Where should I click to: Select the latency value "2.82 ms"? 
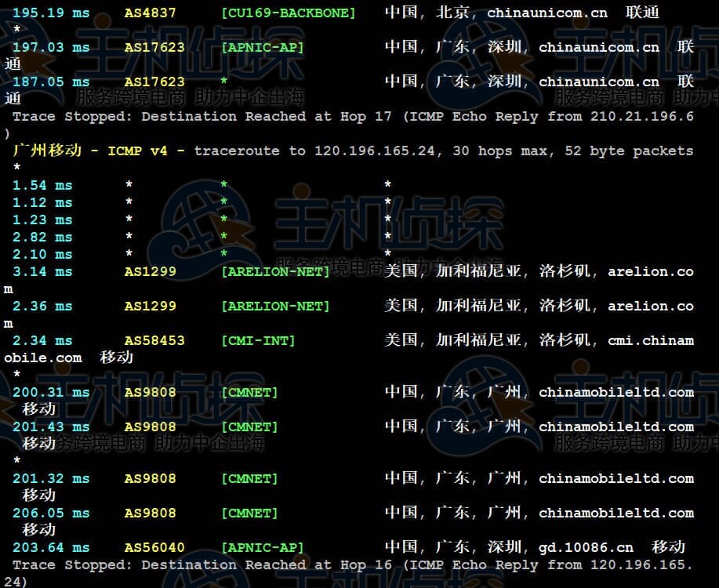coord(42,237)
